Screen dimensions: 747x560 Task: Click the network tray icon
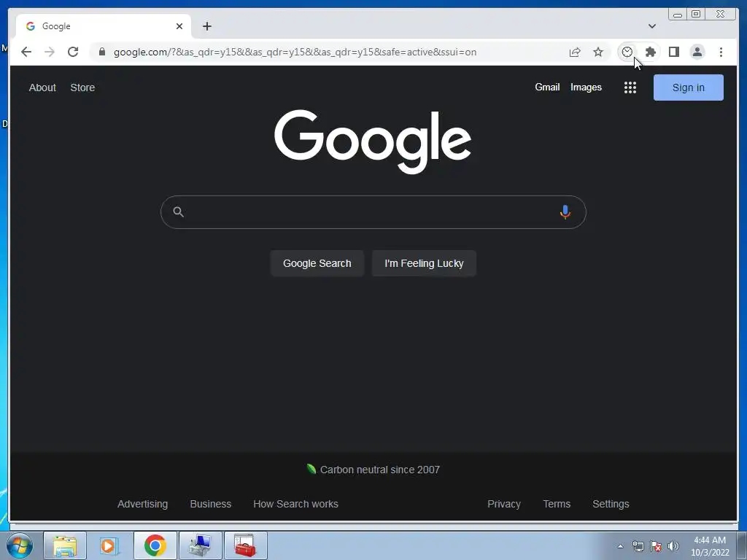[638, 546]
